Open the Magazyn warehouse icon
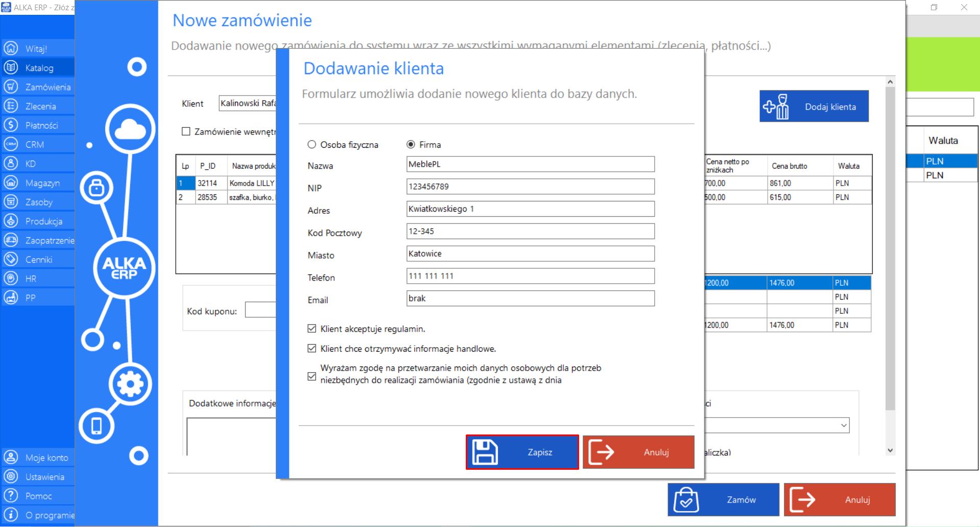The image size is (980, 527). (11, 182)
